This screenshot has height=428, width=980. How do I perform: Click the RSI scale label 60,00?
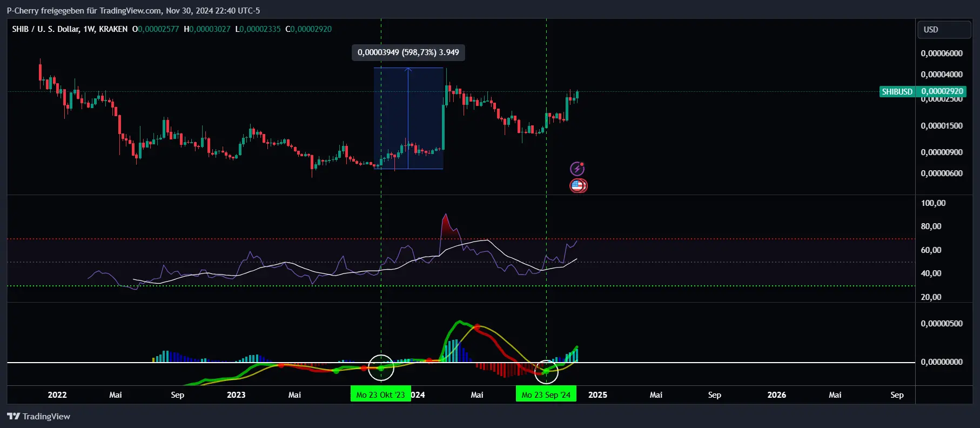(x=931, y=250)
